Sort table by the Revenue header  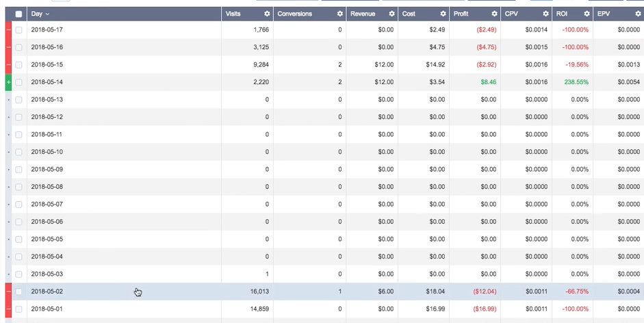[x=363, y=14]
